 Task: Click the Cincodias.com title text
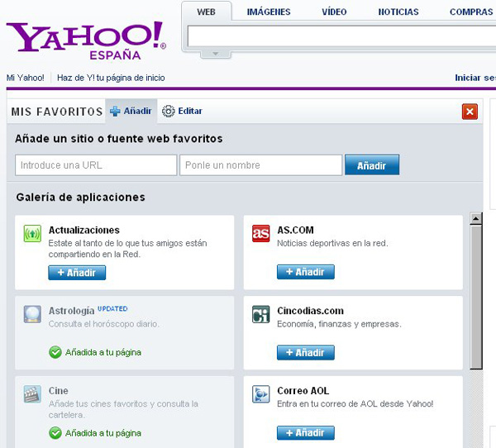(x=310, y=311)
